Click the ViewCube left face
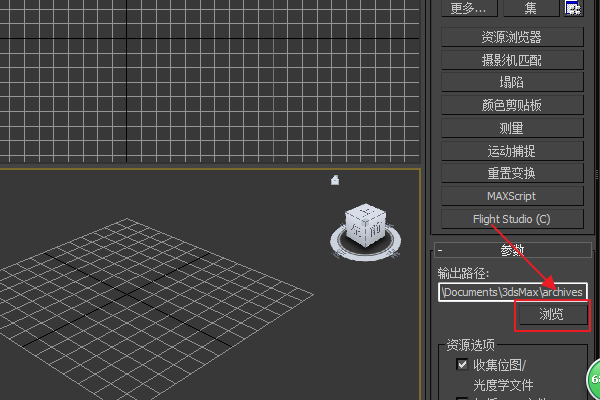 356,229
